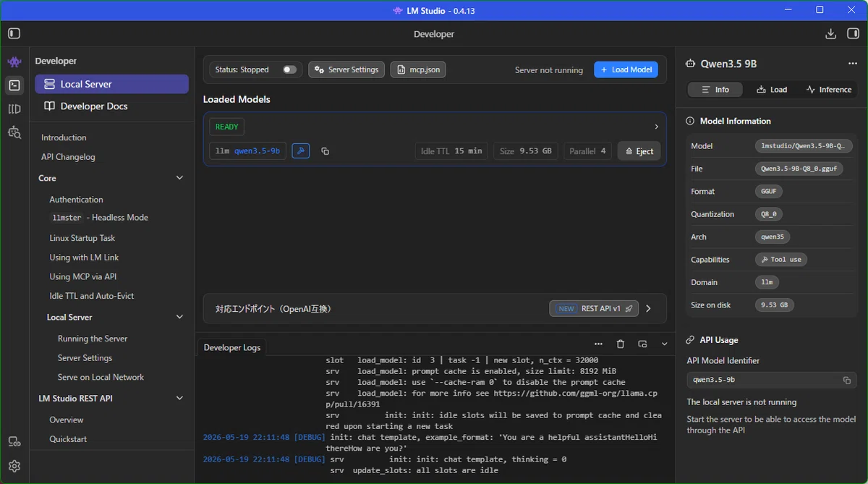
Task: Click the green READY status badge
Action: 226,127
